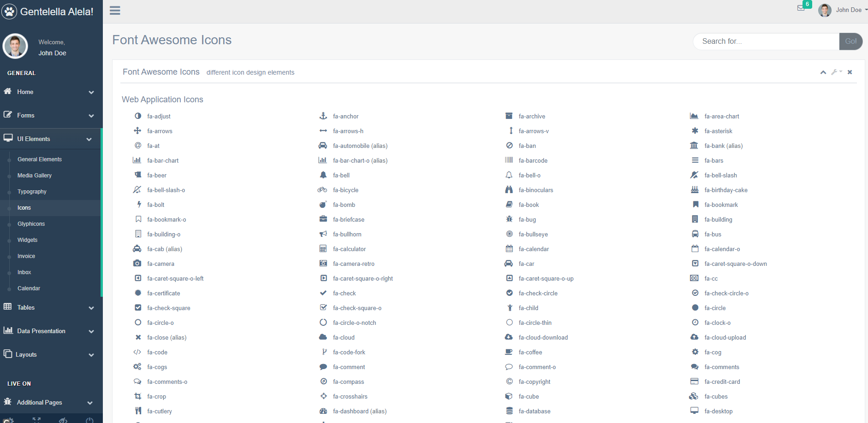This screenshot has height=423, width=868.
Task: Open Inbox submenu item
Action: 24,272
